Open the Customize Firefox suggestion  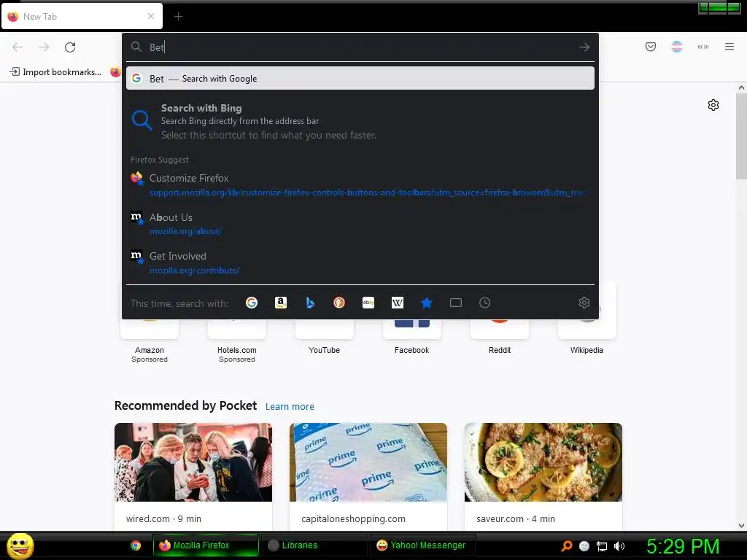tap(360, 184)
